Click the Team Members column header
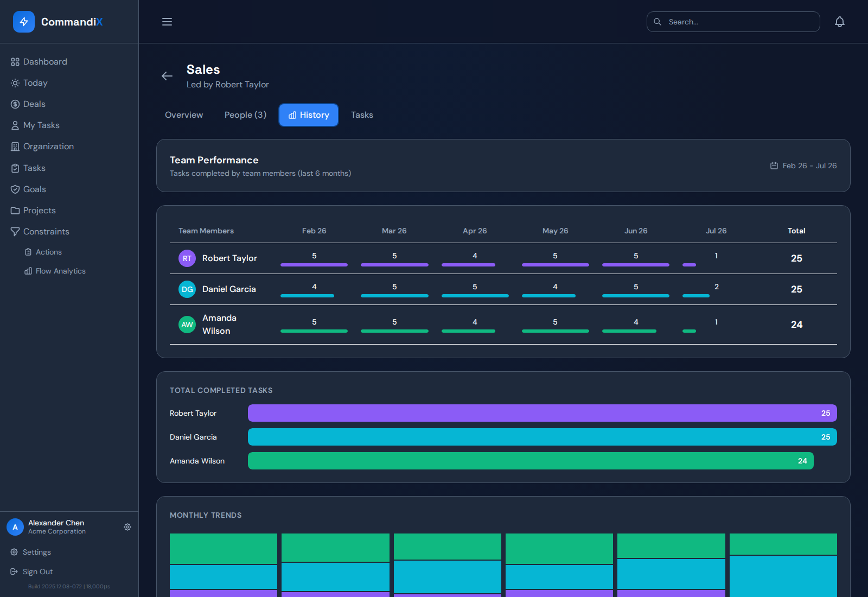 pyautogui.click(x=206, y=231)
